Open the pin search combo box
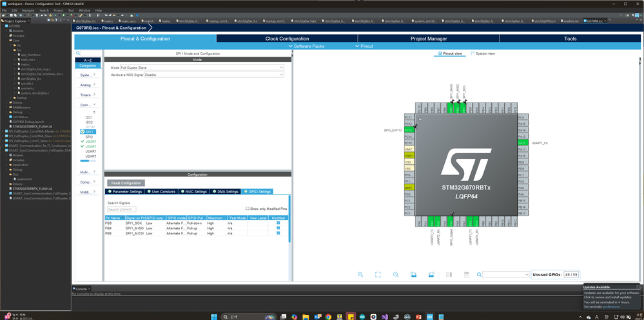644x320 pixels. tap(506, 274)
